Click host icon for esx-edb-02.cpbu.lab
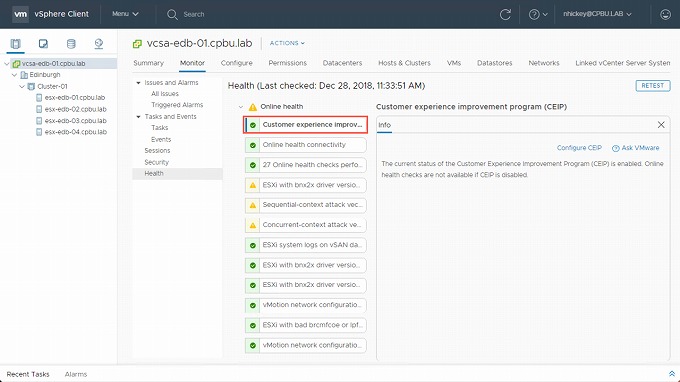 point(39,109)
